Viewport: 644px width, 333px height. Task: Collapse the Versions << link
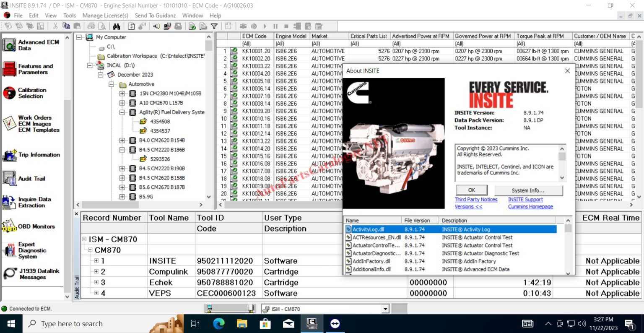[468, 207]
